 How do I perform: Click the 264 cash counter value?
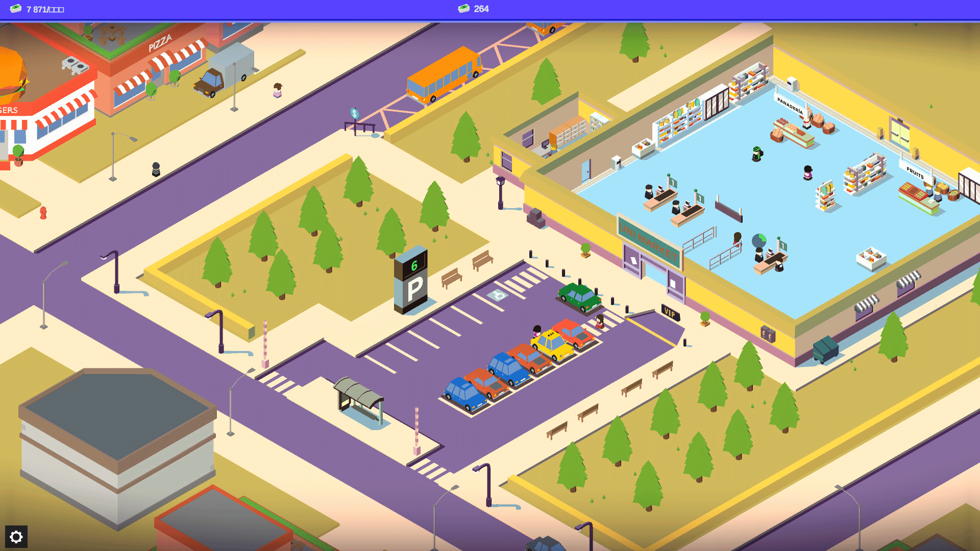481,9
